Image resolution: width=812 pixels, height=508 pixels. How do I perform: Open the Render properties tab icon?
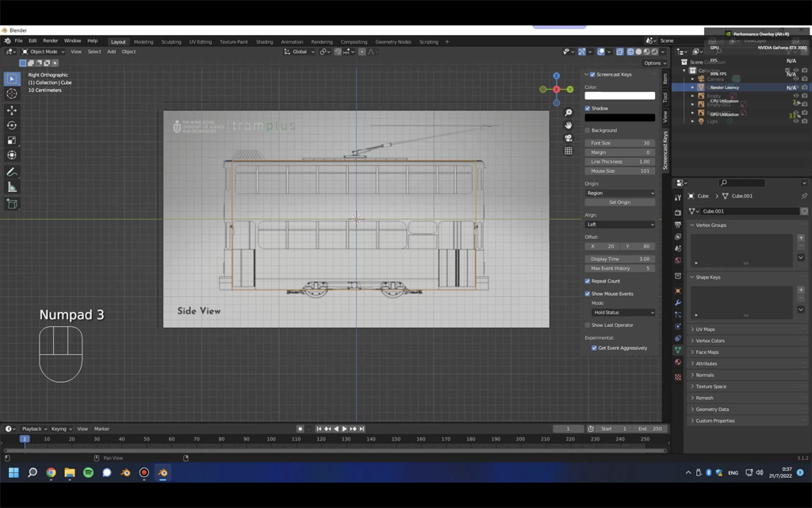coord(678,213)
